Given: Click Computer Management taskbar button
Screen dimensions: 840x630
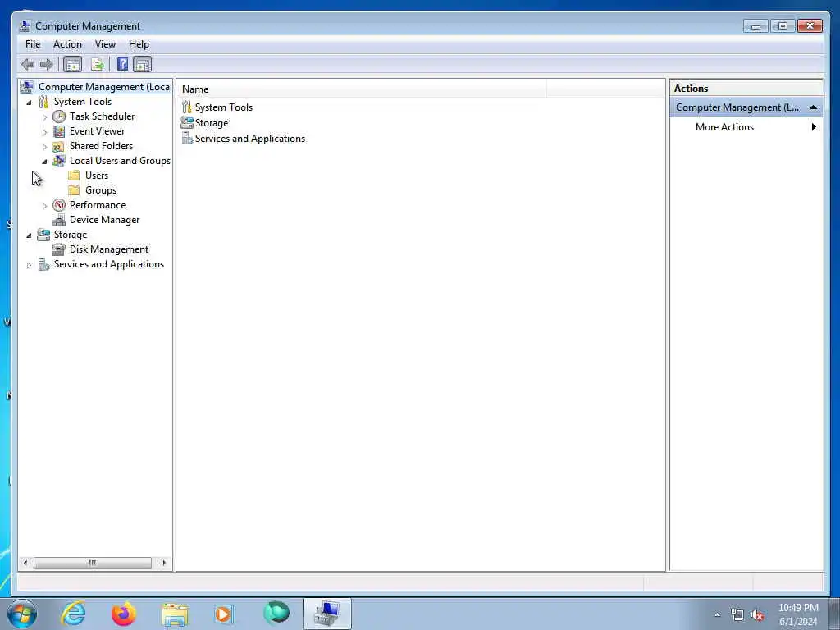Looking at the screenshot, I should 326,614.
